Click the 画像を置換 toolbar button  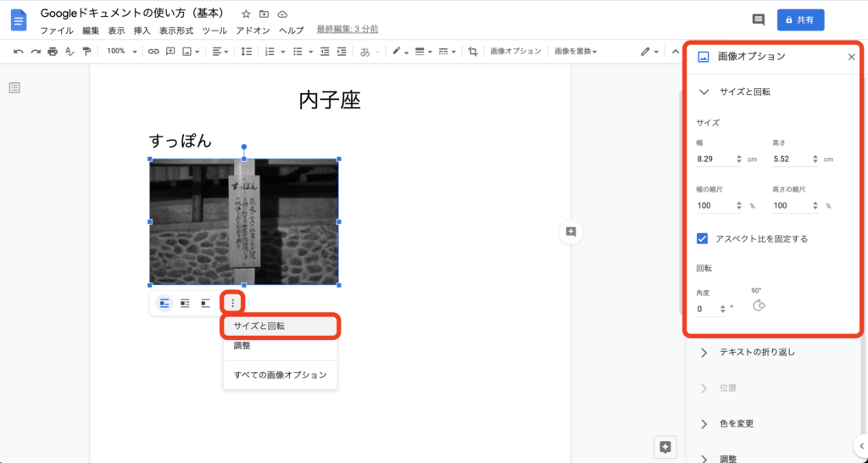[x=576, y=52]
